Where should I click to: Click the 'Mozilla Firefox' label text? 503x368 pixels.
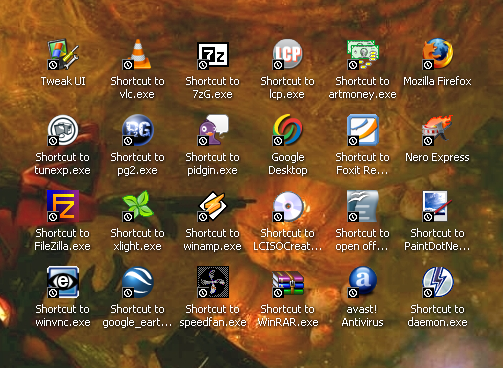[437, 81]
